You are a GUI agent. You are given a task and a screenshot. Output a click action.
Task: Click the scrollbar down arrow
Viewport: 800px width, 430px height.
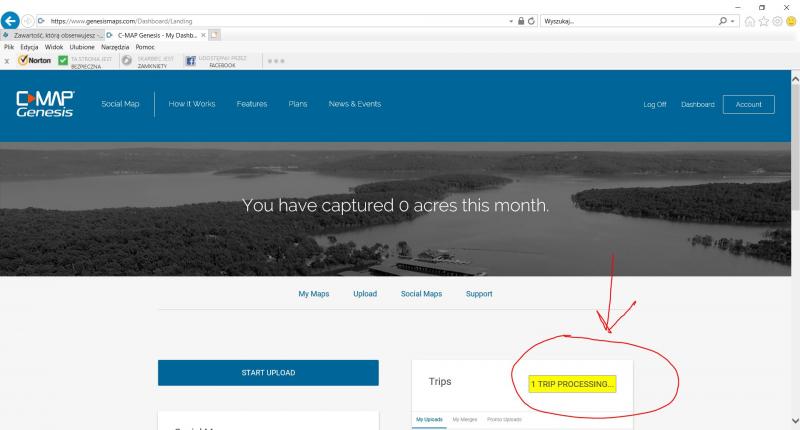[x=794, y=421]
